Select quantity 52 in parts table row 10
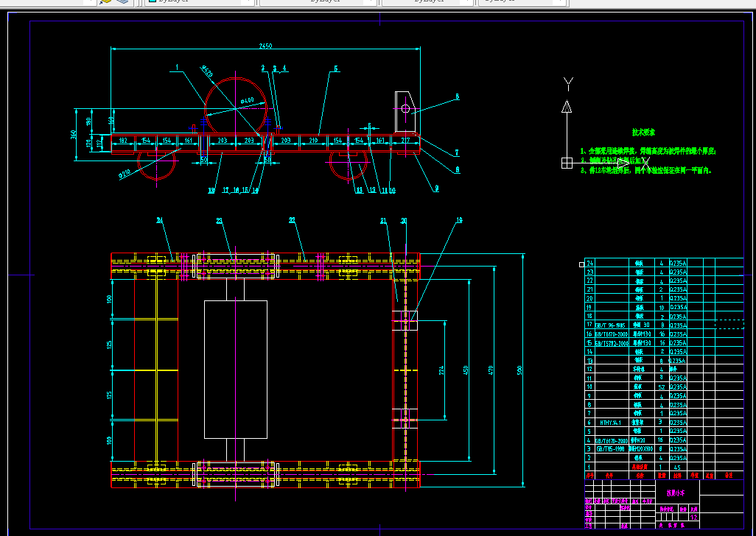The width and height of the screenshot is (756, 536). tap(662, 387)
